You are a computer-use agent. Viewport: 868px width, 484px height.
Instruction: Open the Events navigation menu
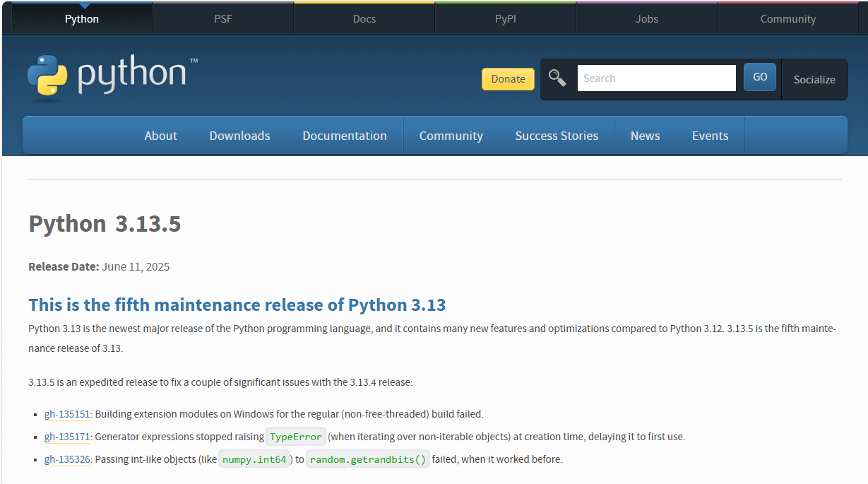[x=710, y=136]
